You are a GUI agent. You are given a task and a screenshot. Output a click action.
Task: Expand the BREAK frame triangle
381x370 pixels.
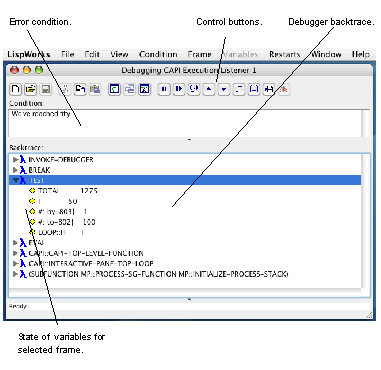pos(15,170)
